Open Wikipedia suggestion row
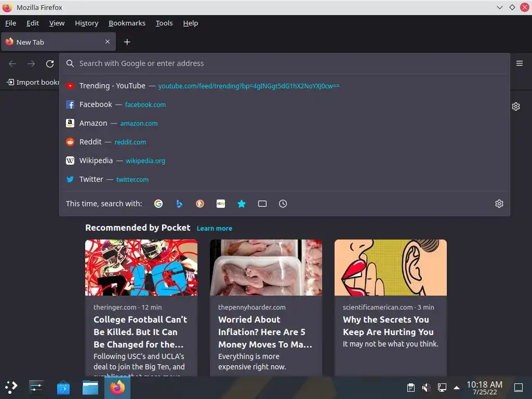 tap(284, 161)
